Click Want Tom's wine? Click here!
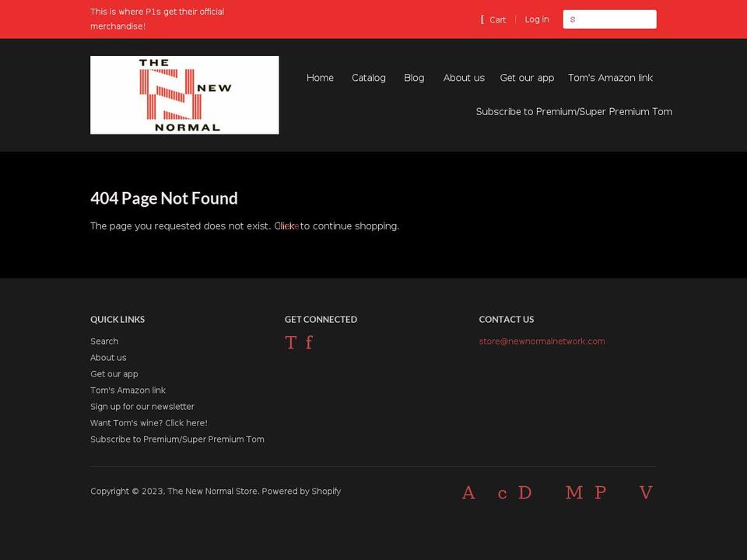747x560 pixels. pyautogui.click(x=149, y=423)
